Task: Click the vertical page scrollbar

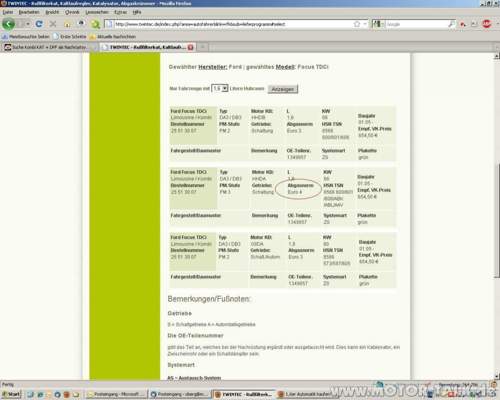Action: (497, 217)
